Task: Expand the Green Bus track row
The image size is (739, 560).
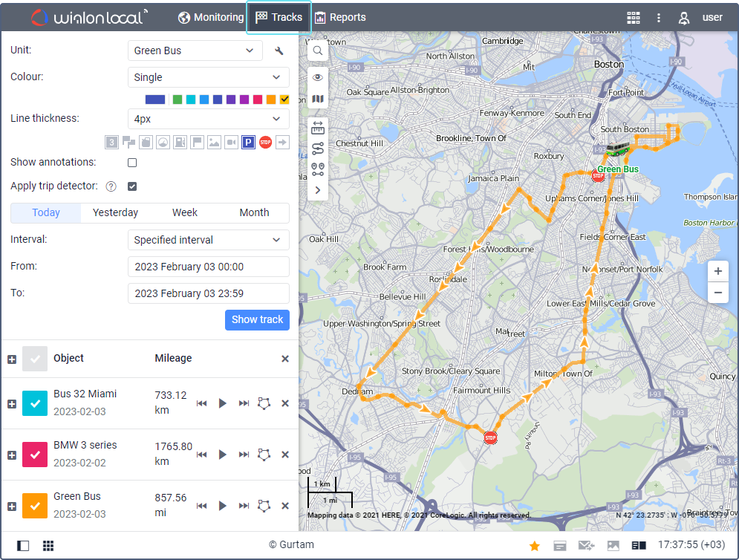Action: [x=11, y=507]
